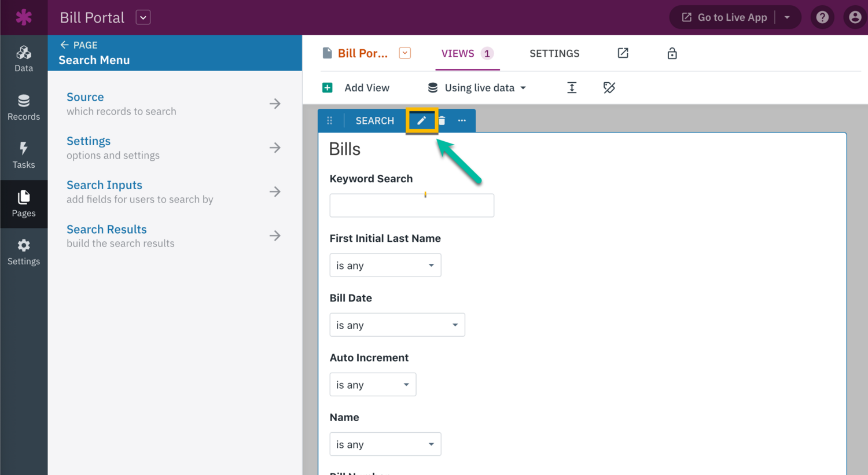Open the Search view three-dot options menu

[x=462, y=120]
